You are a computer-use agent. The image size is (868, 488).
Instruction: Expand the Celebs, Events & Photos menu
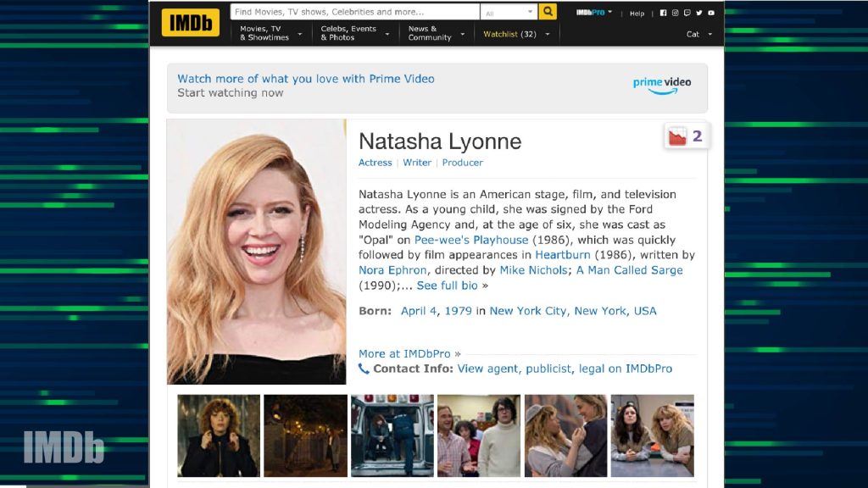coord(355,33)
